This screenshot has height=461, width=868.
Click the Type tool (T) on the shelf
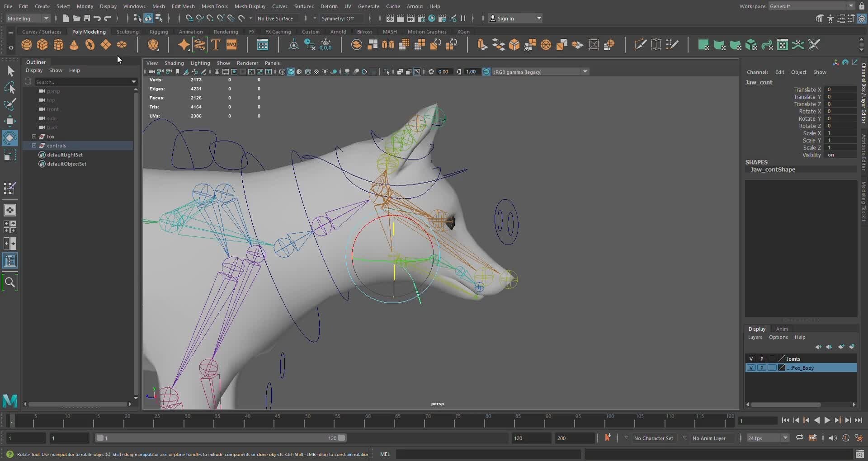[x=216, y=44]
